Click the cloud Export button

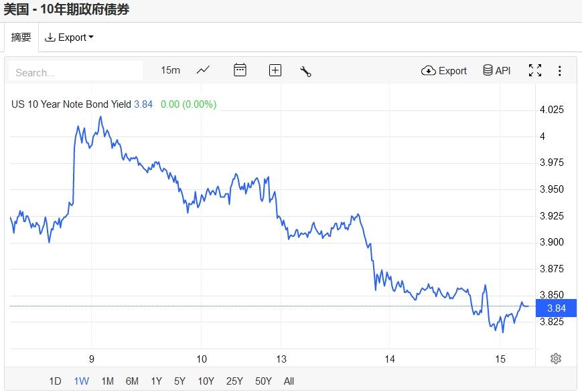(444, 70)
